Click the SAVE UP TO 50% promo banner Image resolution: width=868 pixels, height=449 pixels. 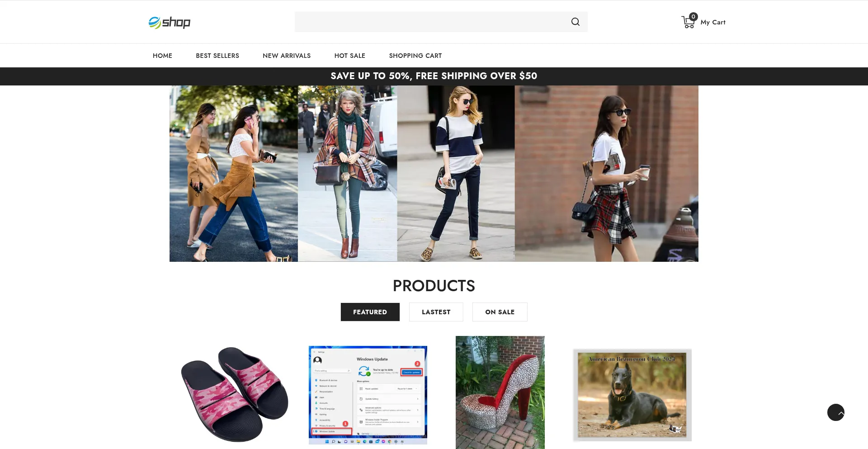point(434,76)
